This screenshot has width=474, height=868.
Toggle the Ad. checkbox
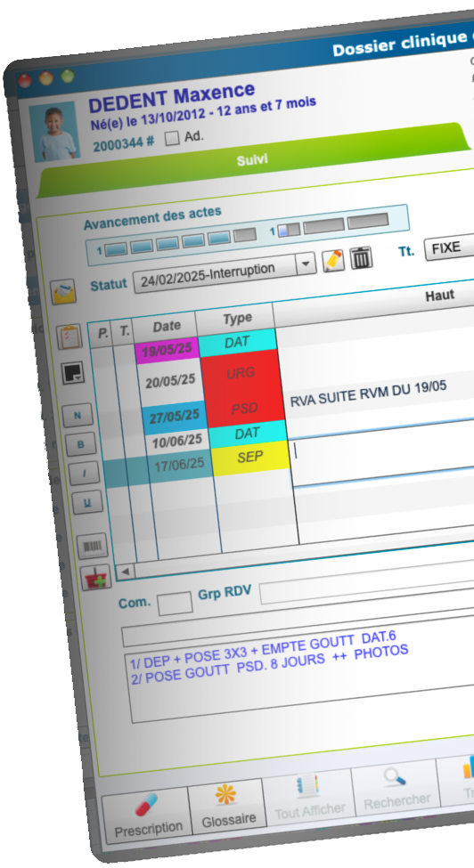pos(172,138)
